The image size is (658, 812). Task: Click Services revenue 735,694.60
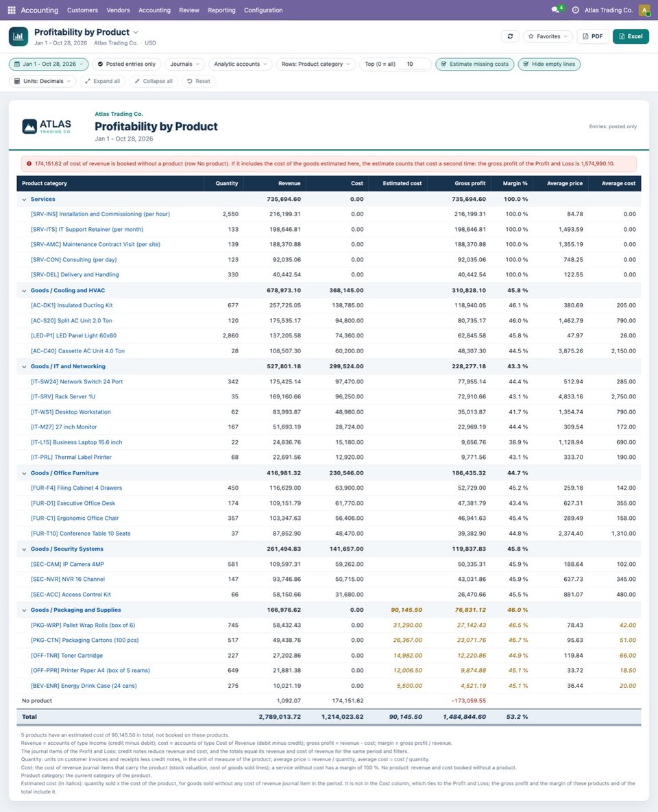[284, 200]
